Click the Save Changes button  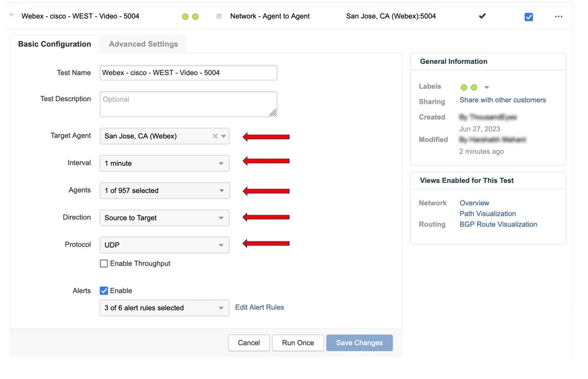359,343
